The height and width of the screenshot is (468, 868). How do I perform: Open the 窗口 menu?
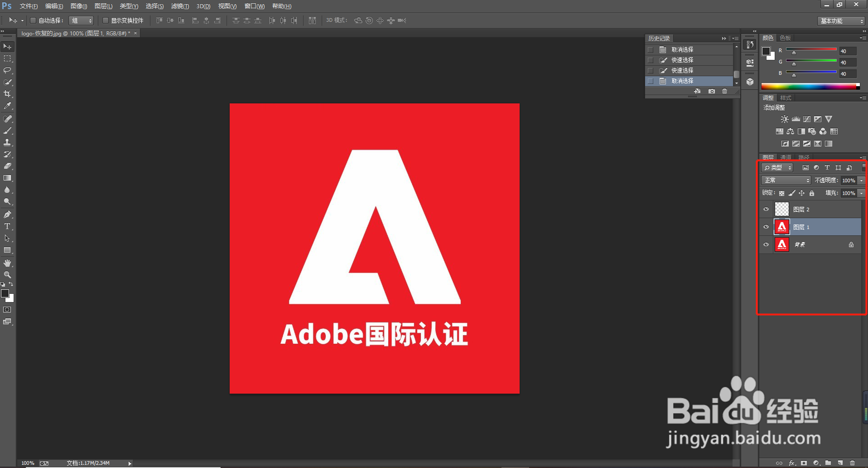pyautogui.click(x=255, y=6)
